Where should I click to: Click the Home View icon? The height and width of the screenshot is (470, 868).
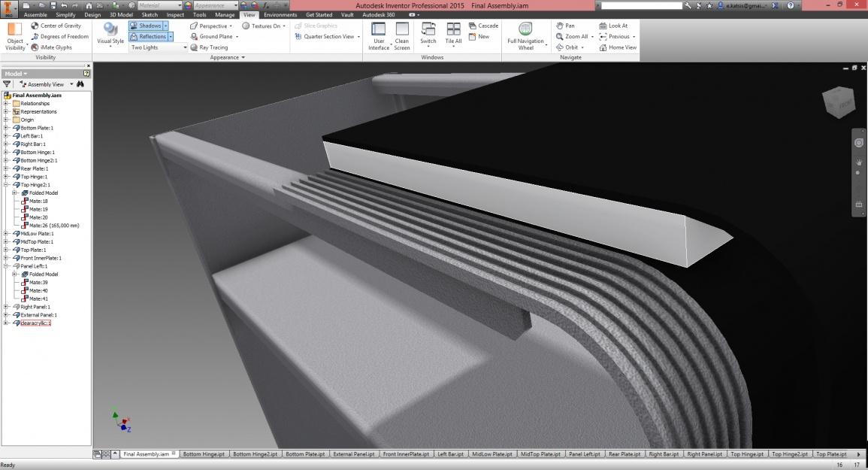coord(603,47)
